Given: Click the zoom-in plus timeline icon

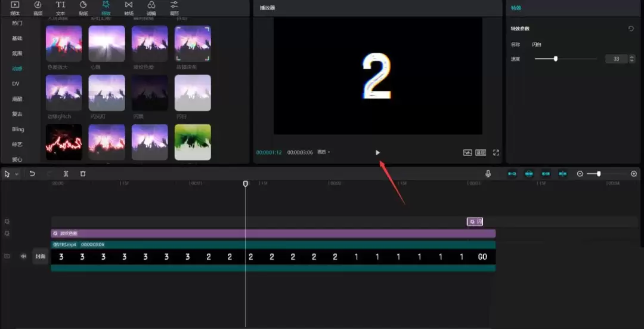Looking at the screenshot, I should pyautogui.click(x=634, y=174).
